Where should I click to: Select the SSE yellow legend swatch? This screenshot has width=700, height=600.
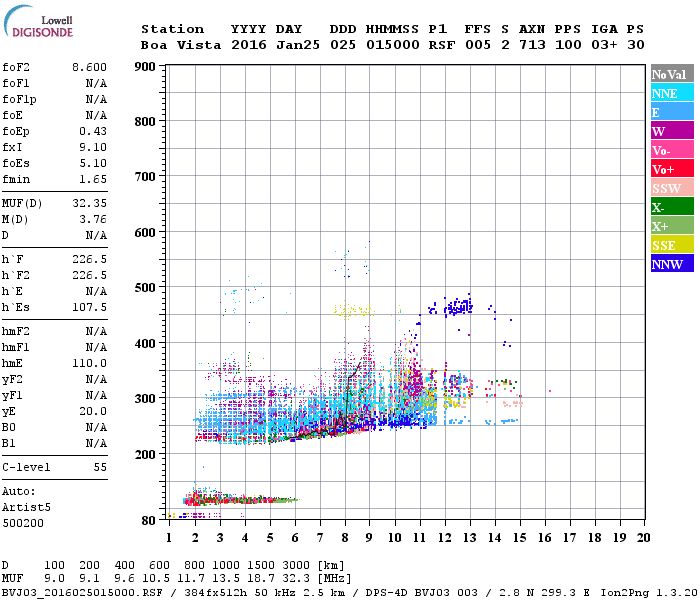point(672,245)
